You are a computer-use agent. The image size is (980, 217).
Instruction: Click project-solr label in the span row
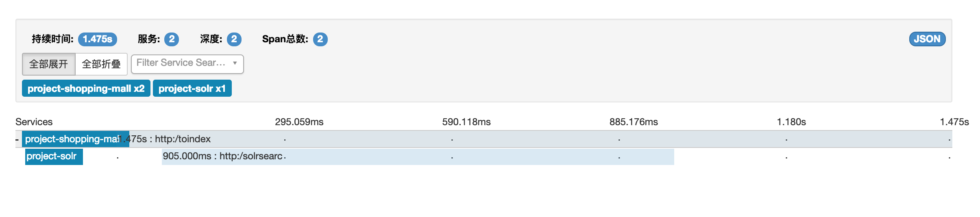pos(54,156)
